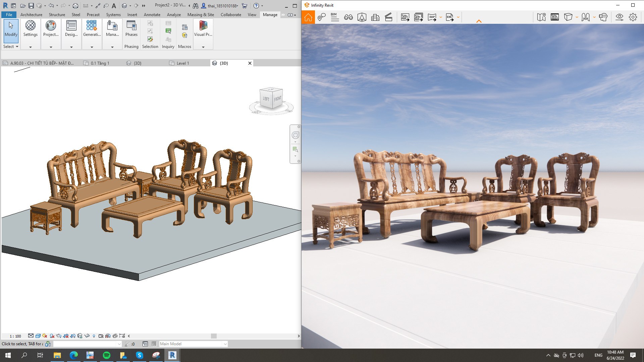Viewport: 644px width, 362px height.
Task: Expand the 360 export dropdown arrow
Action: coord(441,17)
